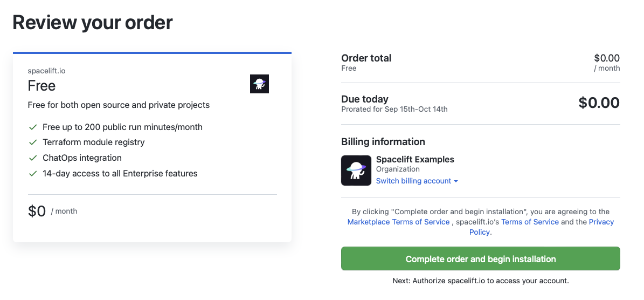Complete order and begin installation

pyautogui.click(x=481, y=259)
